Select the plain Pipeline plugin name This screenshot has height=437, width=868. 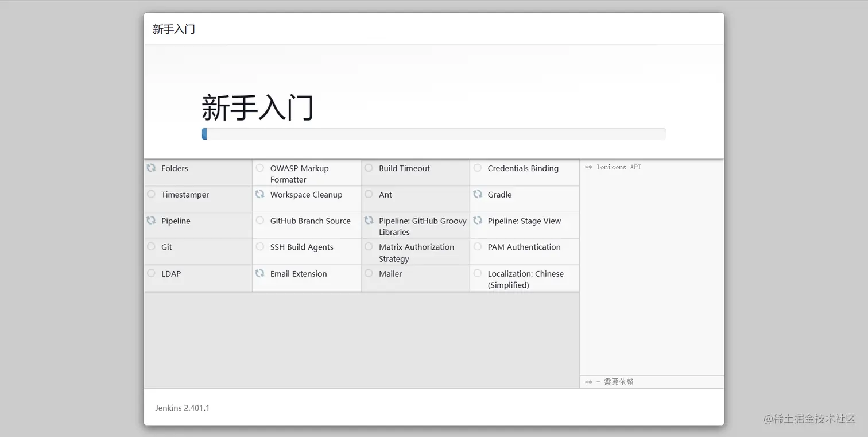coord(176,221)
